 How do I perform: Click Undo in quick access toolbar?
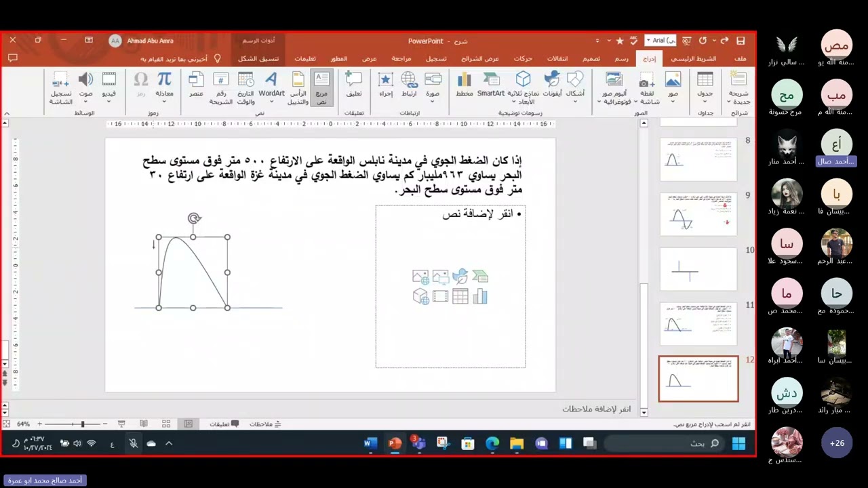[x=703, y=41]
